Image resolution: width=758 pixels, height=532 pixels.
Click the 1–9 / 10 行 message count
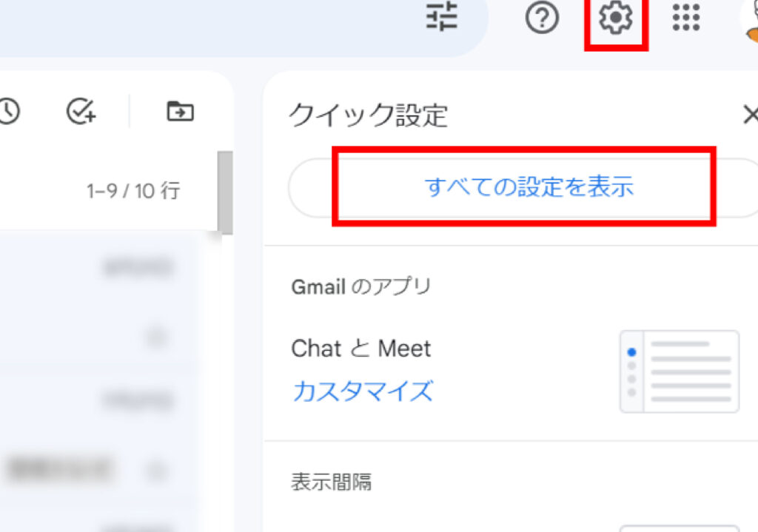133,192
